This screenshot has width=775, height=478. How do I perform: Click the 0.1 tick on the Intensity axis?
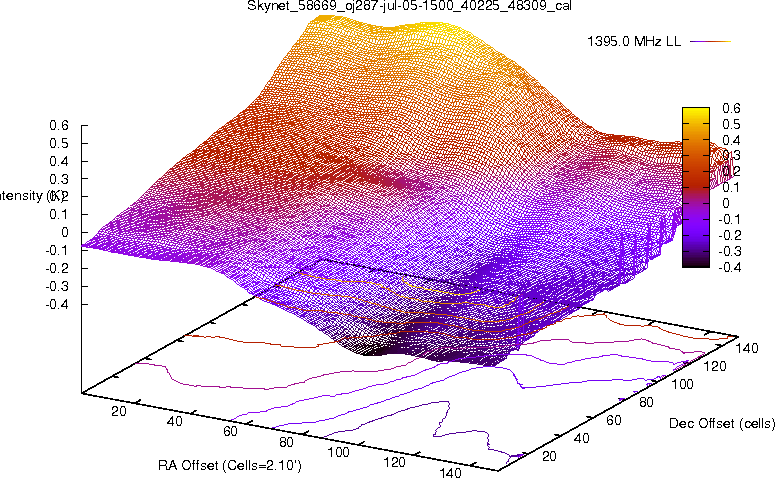(59, 214)
